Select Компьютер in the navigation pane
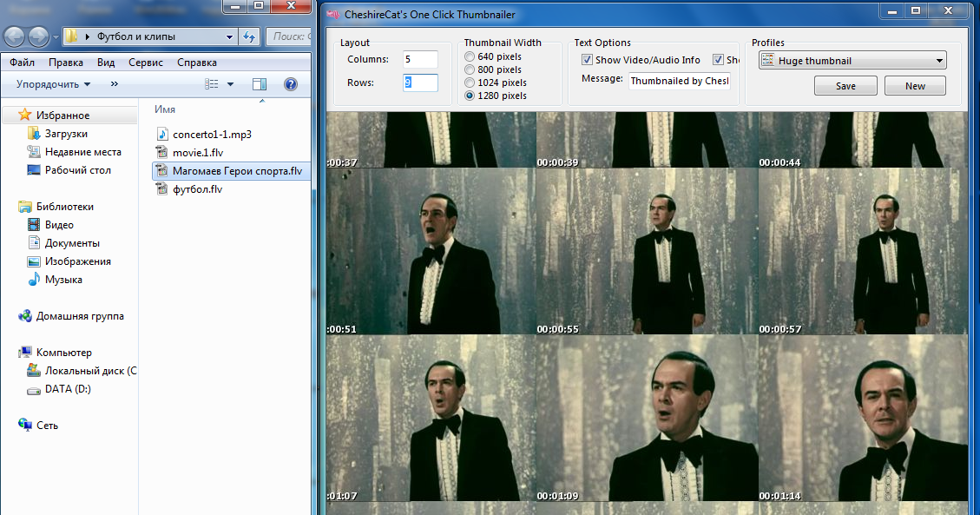The height and width of the screenshot is (515, 980). coord(63,353)
